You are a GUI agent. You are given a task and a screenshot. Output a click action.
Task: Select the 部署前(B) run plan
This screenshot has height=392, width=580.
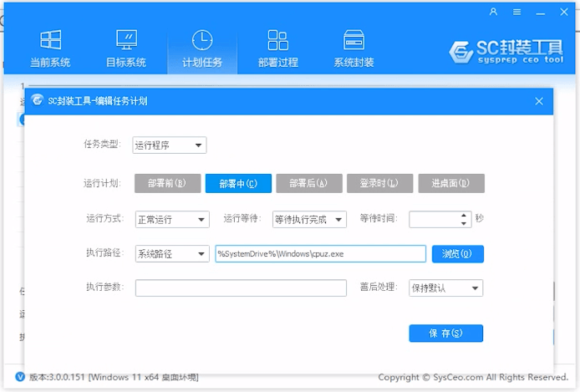point(167,183)
